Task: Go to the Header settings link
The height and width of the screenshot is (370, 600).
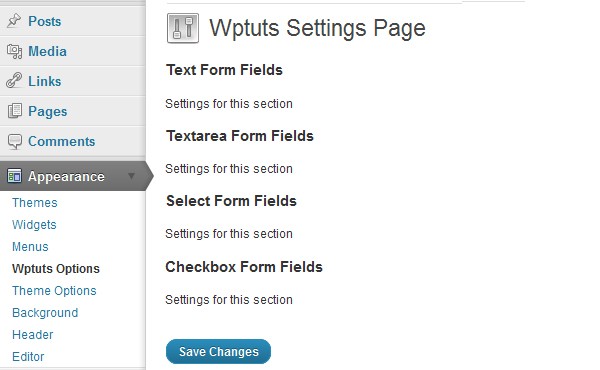Action: [x=33, y=335]
